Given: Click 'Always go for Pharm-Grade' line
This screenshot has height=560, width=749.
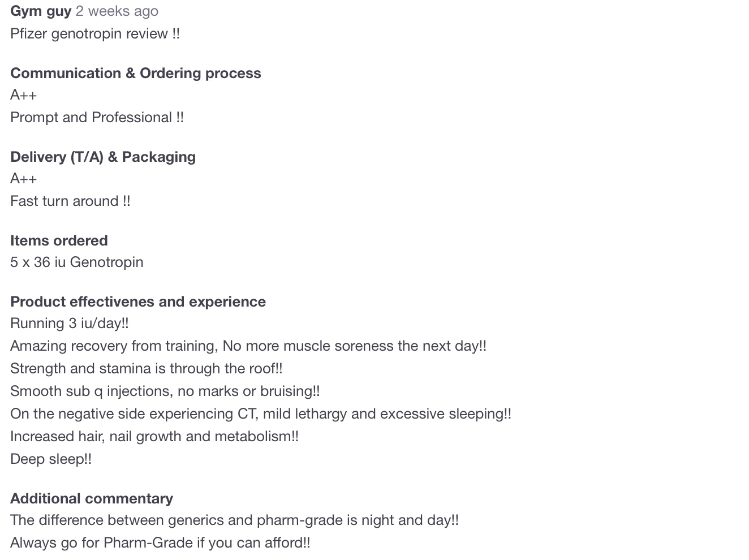Looking at the screenshot, I should pos(160,543).
